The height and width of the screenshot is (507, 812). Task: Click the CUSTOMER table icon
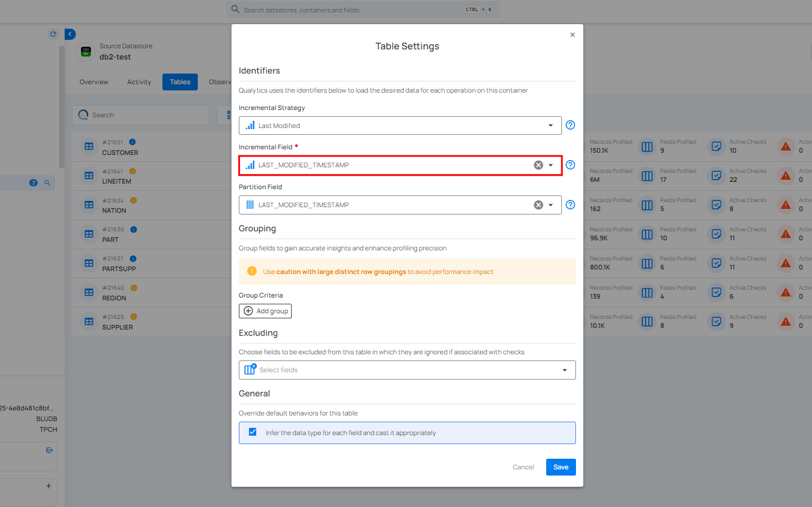89,147
